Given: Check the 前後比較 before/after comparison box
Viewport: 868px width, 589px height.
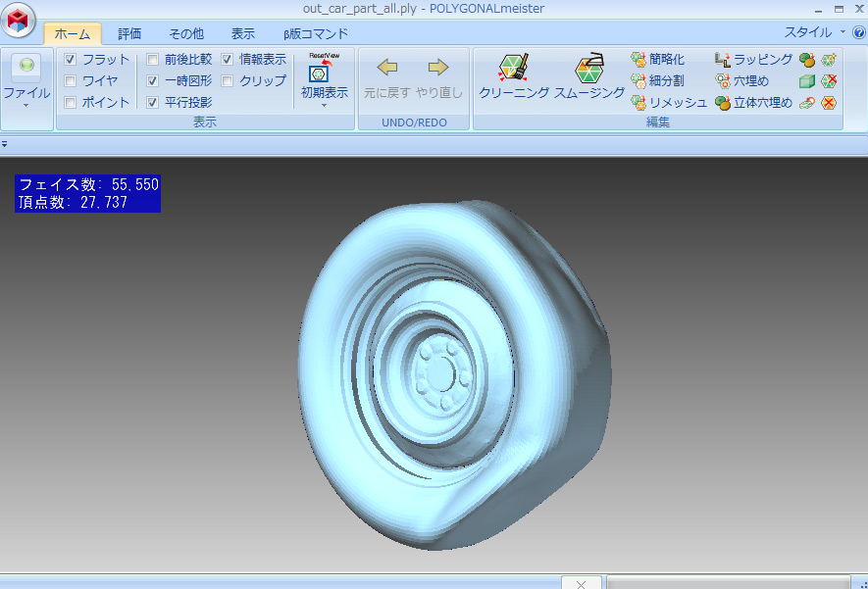Looking at the screenshot, I should [152, 59].
